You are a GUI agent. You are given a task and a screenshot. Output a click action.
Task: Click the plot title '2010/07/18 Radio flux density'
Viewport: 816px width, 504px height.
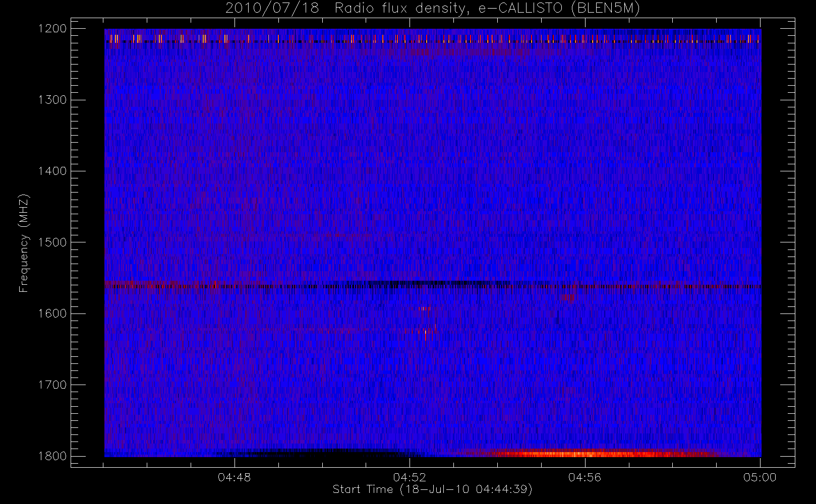tap(433, 9)
